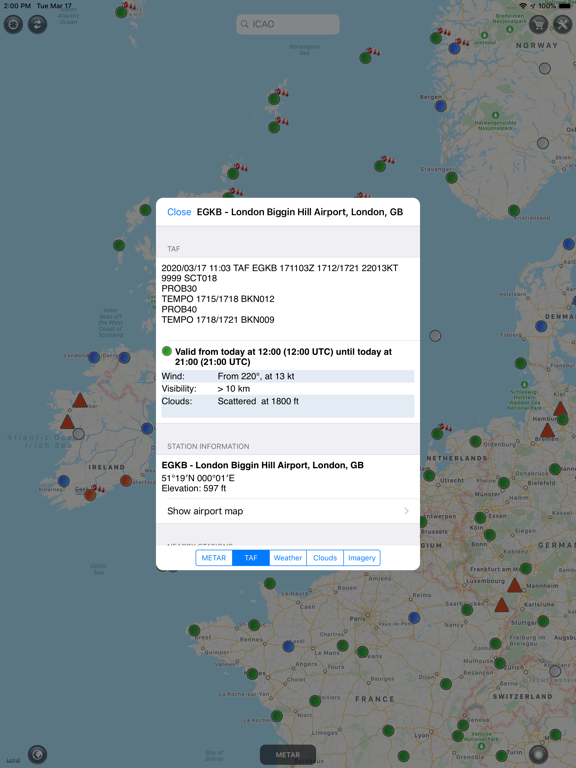Tap the locate-me crosshair icon
576x768 pixels.
[13, 24]
